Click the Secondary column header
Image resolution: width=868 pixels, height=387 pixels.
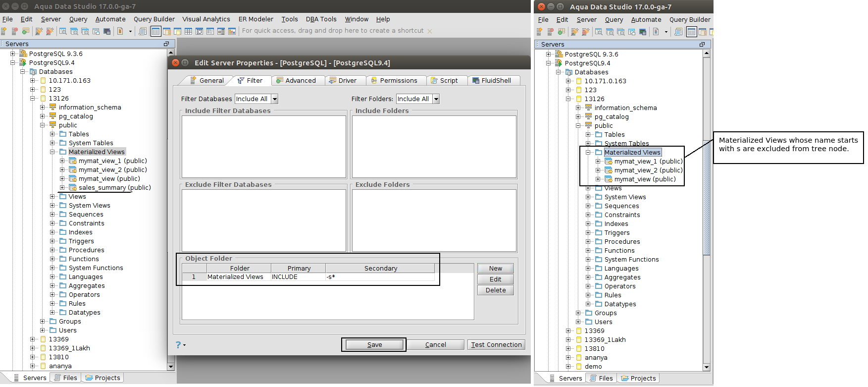[381, 269]
